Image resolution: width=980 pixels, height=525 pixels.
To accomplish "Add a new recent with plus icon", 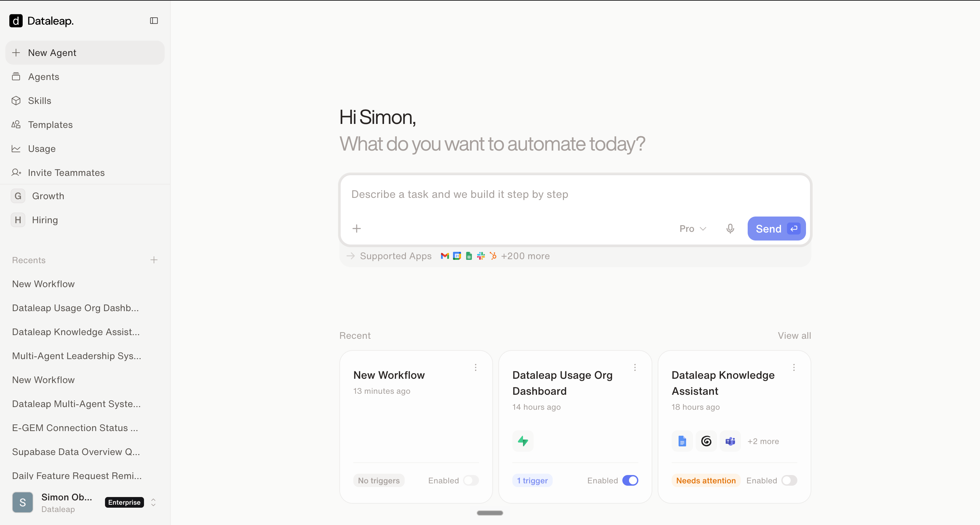I will [154, 260].
